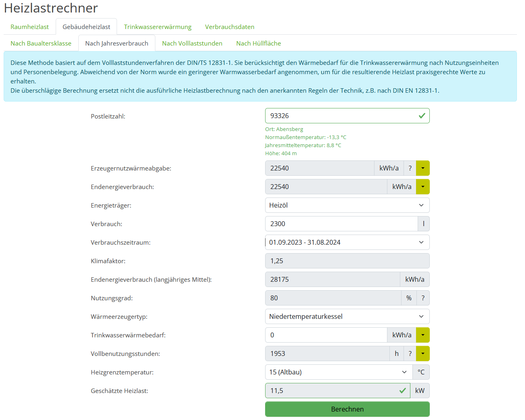Click the Postleitzahl input field
The width and height of the screenshot is (525, 420).
click(347, 116)
